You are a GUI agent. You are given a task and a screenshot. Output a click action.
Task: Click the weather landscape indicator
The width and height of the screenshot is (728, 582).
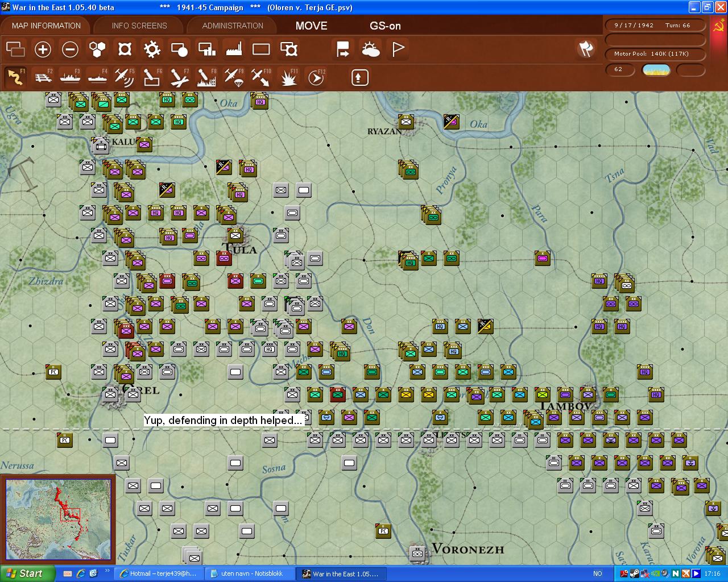tap(656, 70)
